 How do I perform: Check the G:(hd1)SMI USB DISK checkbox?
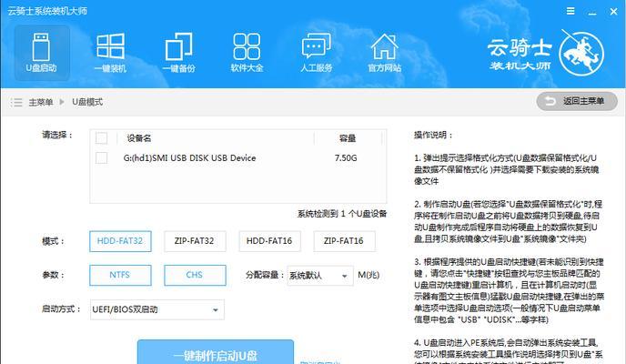pos(101,157)
